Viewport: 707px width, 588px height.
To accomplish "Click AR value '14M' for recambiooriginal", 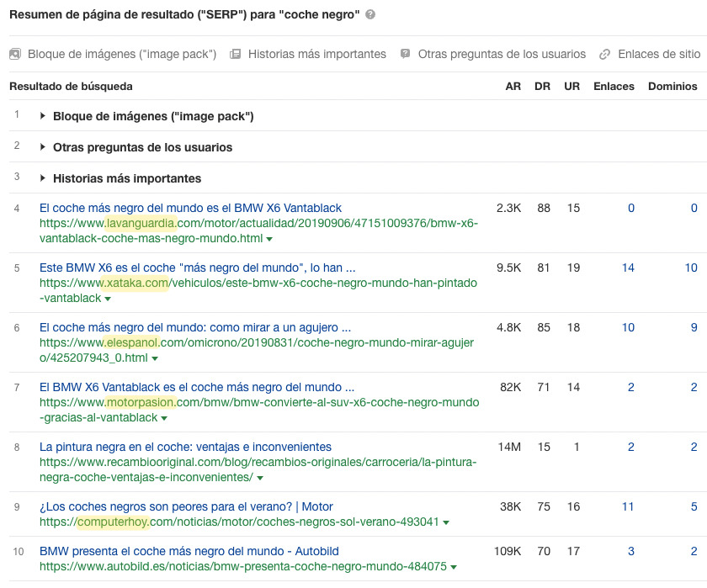I will tap(509, 447).
